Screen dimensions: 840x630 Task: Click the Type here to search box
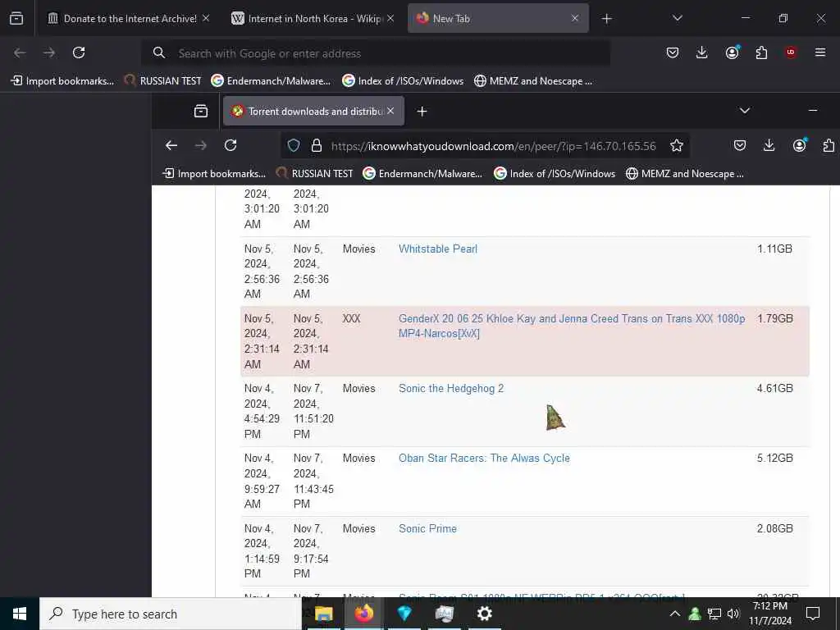coord(171,614)
